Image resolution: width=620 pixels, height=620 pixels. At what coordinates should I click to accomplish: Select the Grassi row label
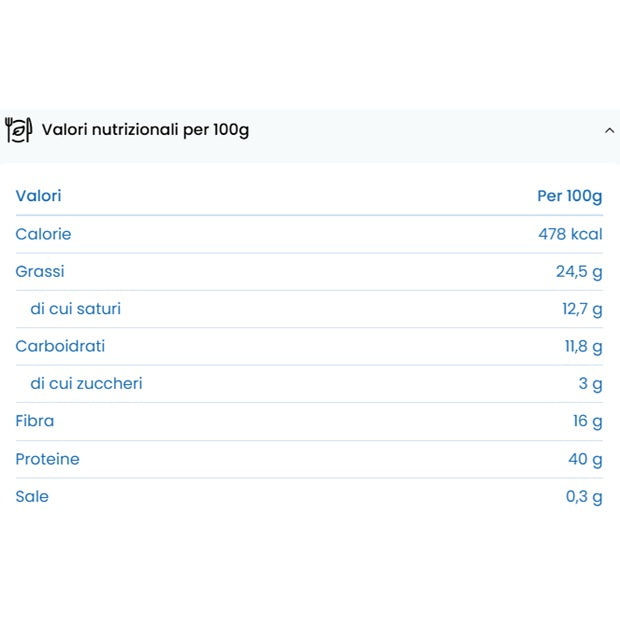[40, 271]
